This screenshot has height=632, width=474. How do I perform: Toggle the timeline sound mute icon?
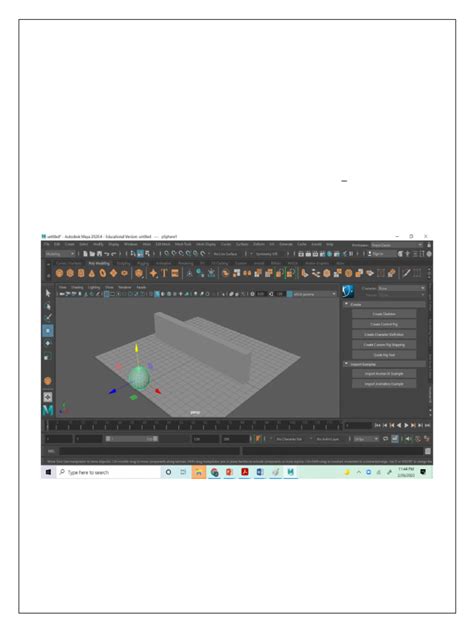408,439
